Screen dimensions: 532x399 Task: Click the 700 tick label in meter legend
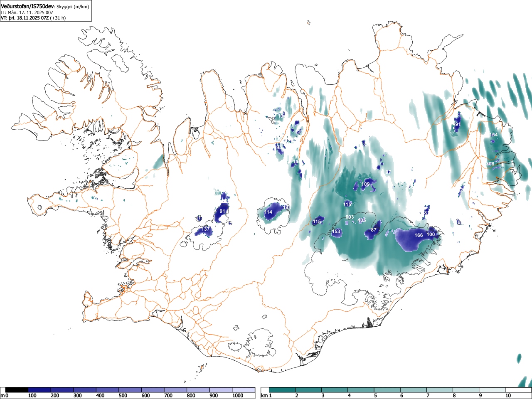168,396
